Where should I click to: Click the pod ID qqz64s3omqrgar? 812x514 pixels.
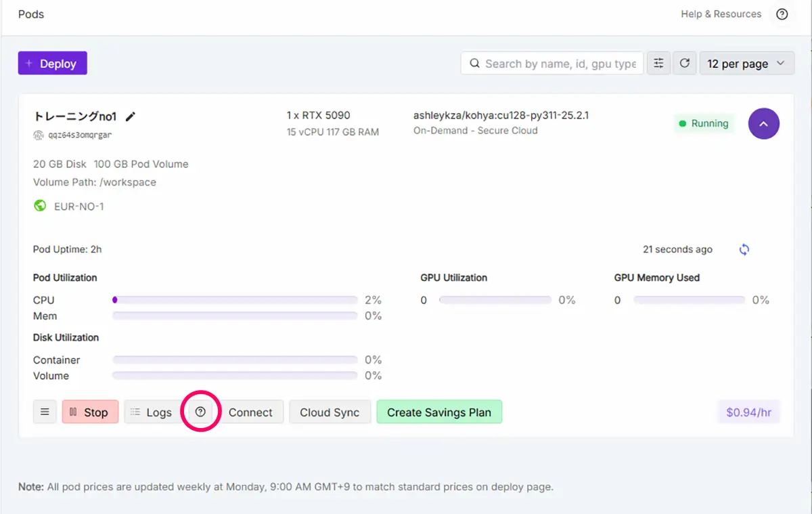pyautogui.click(x=79, y=135)
